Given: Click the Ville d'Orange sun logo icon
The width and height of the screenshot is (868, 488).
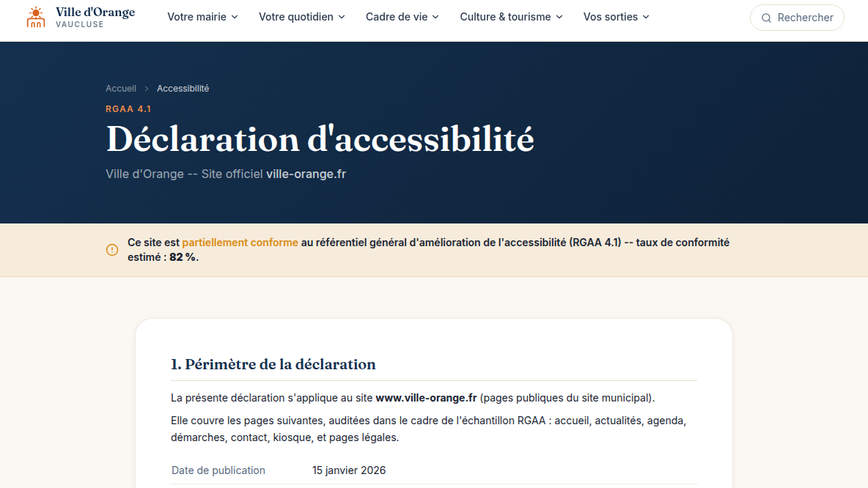Looking at the screenshot, I should coord(36,17).
